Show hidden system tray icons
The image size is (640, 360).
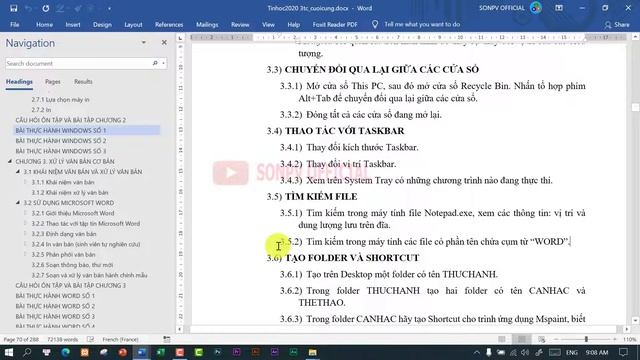[476, 352]
